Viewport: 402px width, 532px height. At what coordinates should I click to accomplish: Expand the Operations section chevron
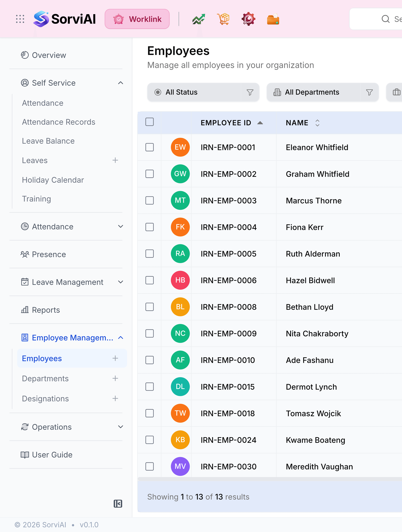pyautogui.click(x=120, y=427)
